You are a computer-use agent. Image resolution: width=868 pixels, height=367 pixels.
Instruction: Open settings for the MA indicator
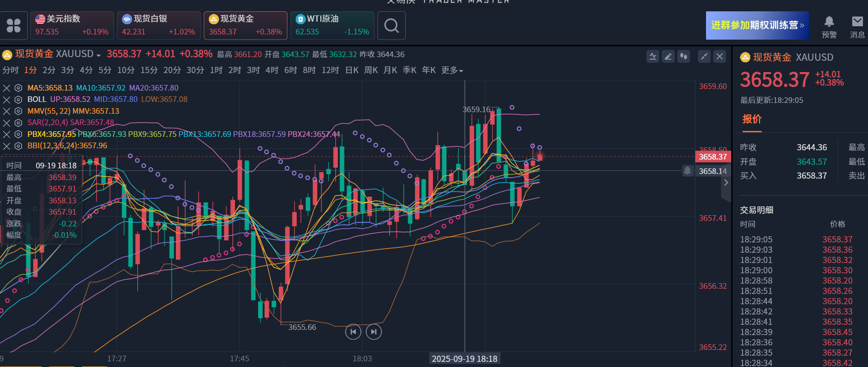18,88
